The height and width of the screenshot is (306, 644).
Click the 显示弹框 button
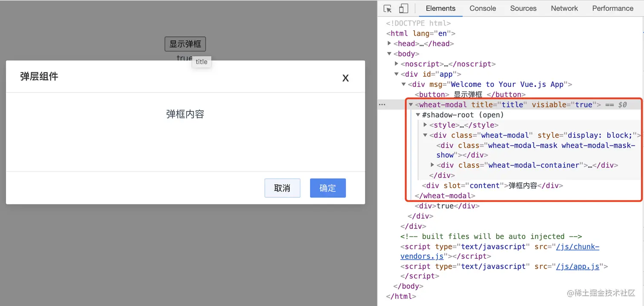185,44
